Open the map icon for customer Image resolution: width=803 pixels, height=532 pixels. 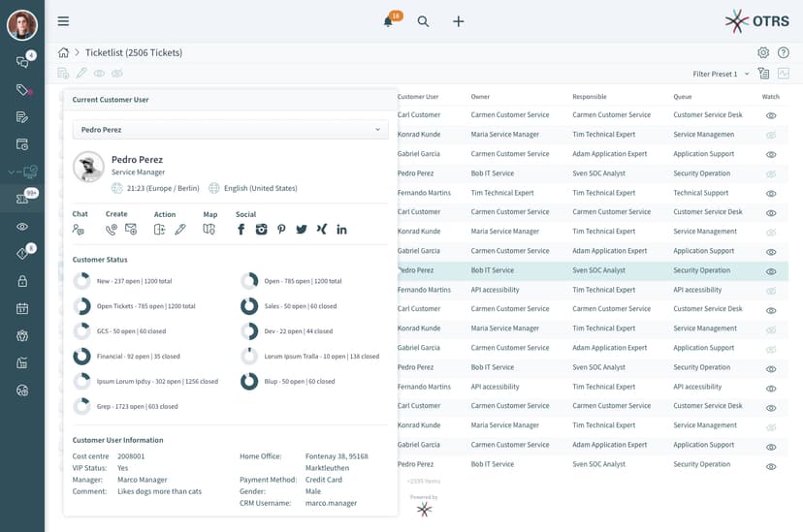coord(209,230)
